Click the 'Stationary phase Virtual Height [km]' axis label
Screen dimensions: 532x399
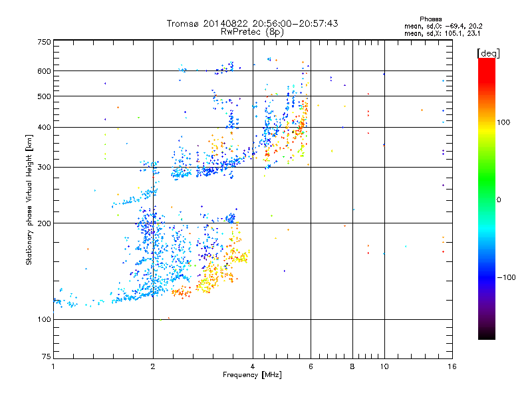click(29, 199)
